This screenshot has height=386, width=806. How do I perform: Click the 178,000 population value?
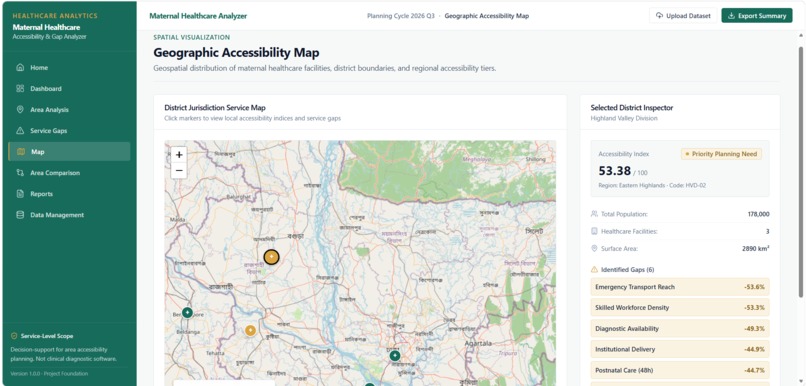(x=758, y=214)
